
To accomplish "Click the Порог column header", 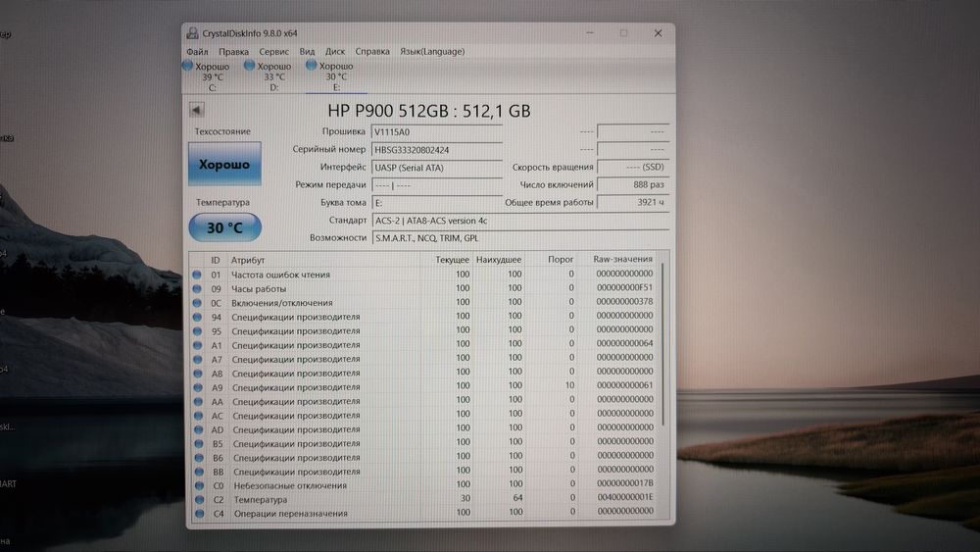I will click(x=561, y=259).
